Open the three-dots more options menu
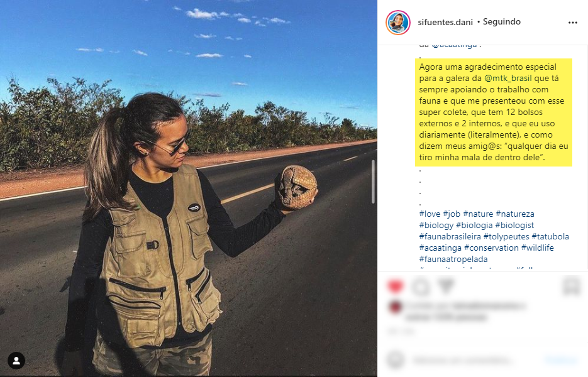 pos(573,23)
